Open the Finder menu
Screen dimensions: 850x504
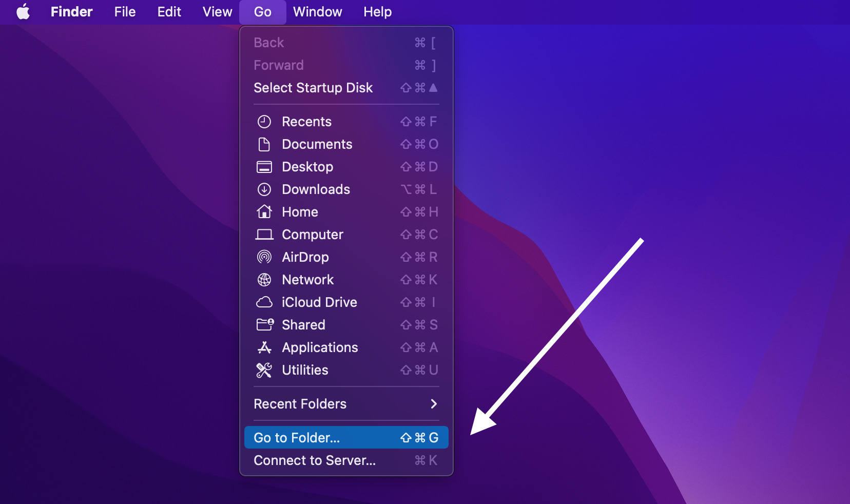pyautogui.click(x=71, y=11)
